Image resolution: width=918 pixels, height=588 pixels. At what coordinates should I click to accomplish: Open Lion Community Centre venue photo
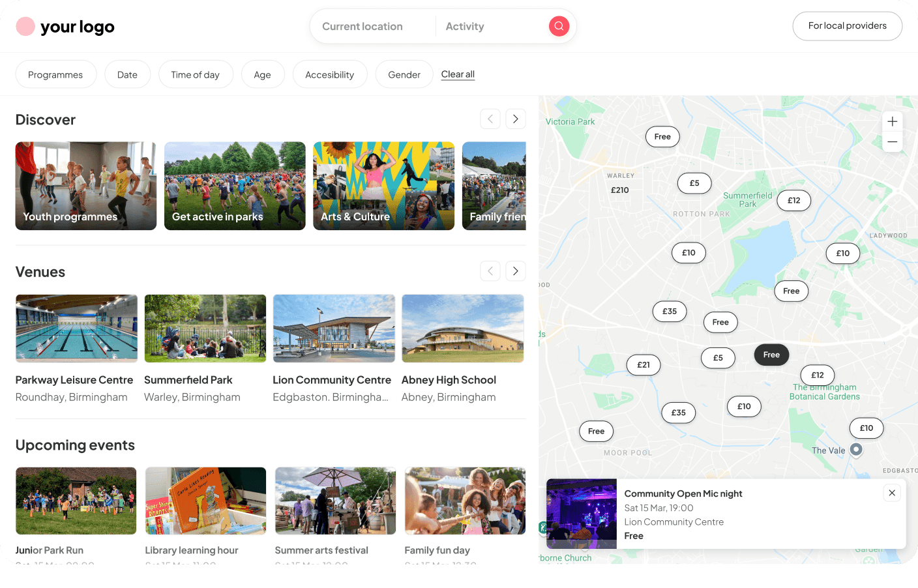pos(334,329)
